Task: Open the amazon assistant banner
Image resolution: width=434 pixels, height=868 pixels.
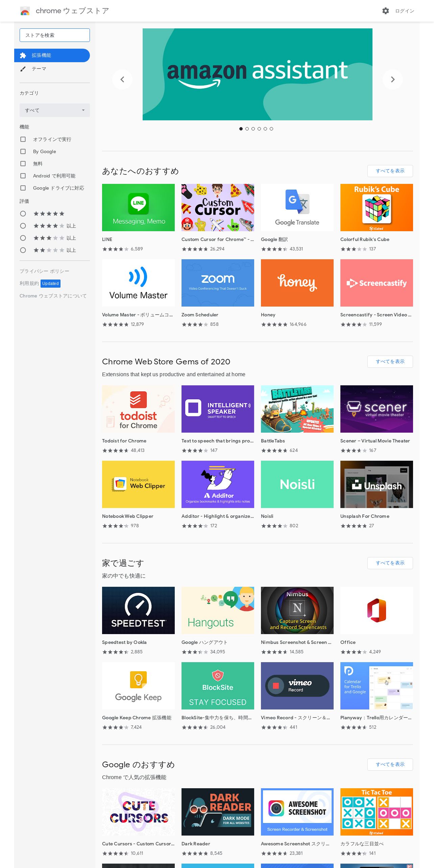Action: (257, 74)
